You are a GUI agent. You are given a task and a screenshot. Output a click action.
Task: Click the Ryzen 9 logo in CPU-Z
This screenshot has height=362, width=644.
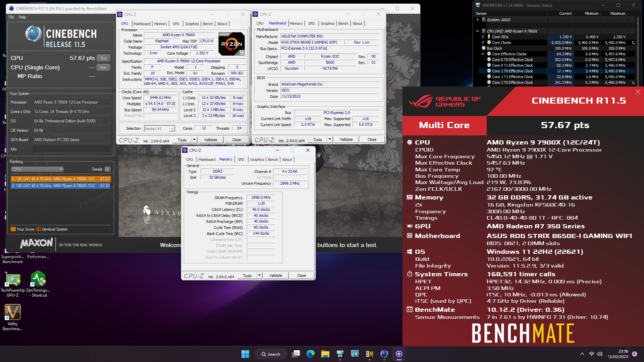coord(231,44)
